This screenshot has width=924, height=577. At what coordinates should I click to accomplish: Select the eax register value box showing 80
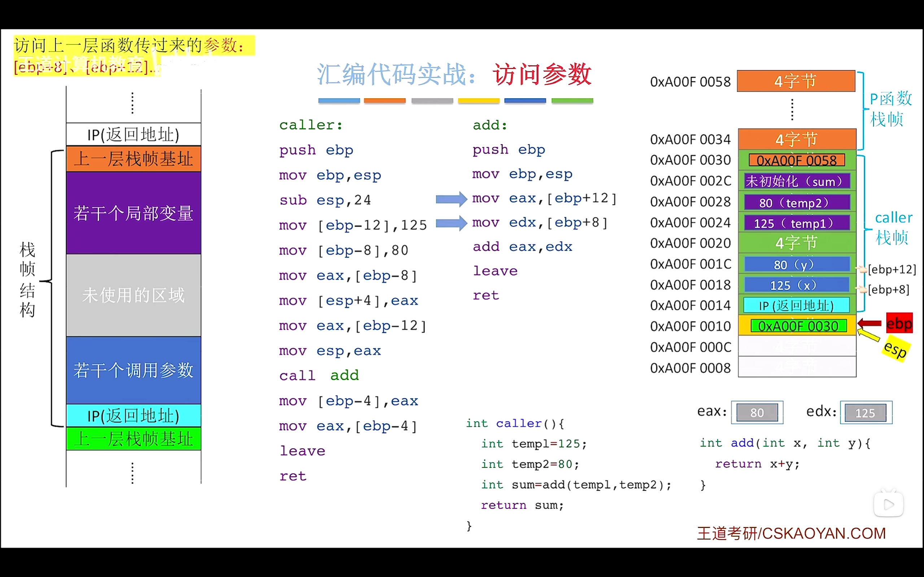tap(757, 413)
